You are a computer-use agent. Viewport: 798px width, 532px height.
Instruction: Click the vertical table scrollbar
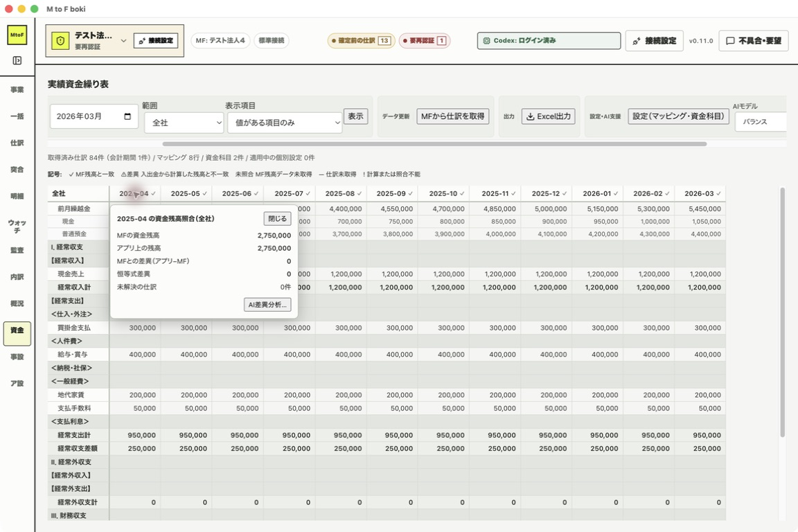click(782, 312)
